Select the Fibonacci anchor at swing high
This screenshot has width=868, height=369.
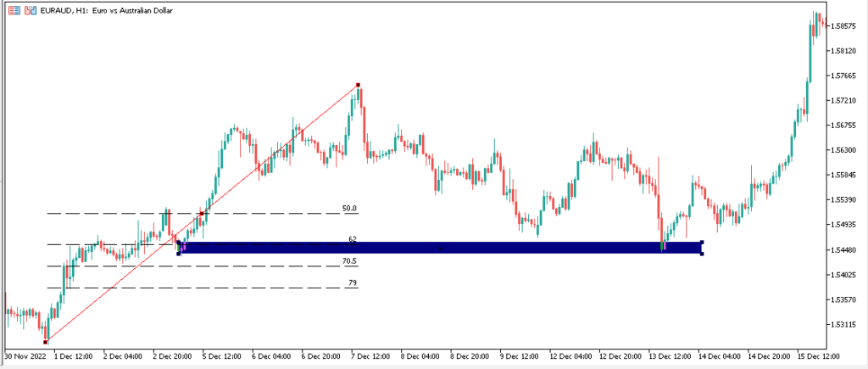pos(359,85)
